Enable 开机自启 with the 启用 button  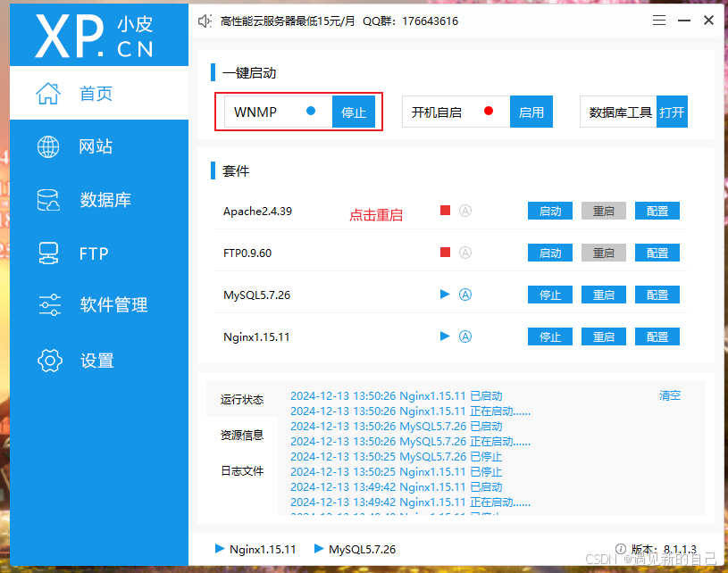[x=531, y=112]
